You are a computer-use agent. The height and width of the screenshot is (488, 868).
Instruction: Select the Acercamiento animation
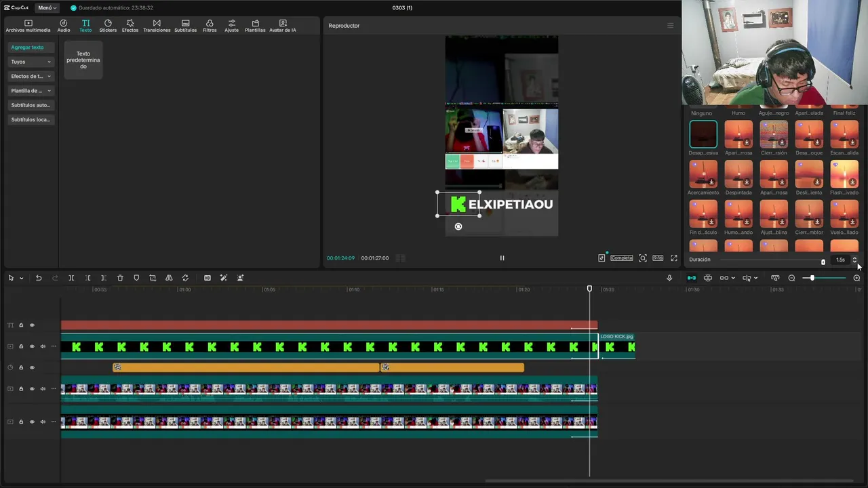click(x=703, y=178)
